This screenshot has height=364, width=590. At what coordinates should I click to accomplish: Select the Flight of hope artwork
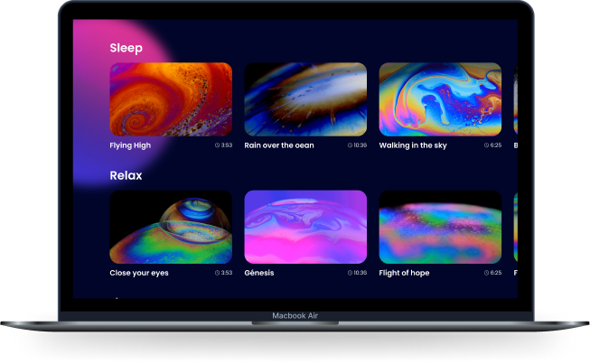point(440,227)
